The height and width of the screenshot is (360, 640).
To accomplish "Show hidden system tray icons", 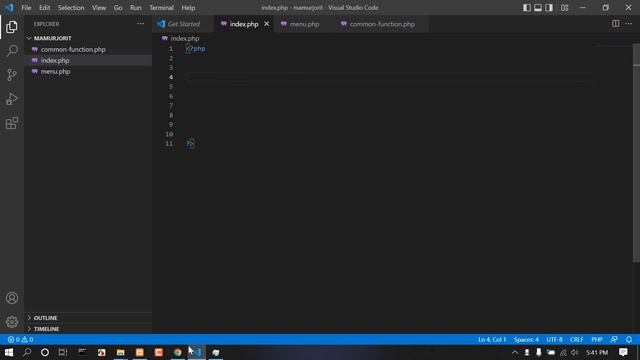I will [515, 352].
